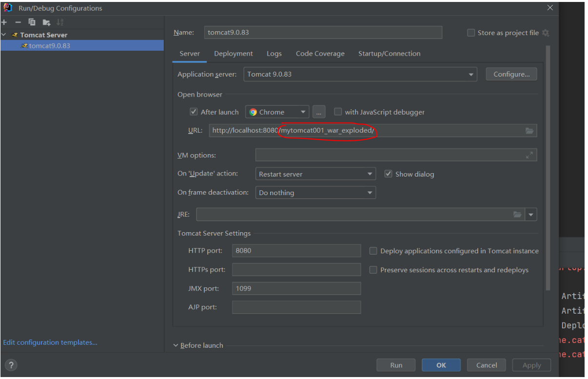Image resolution: width=588 pixels, height=379 pixels.
Task: Add new configuration with plus icon
Action: pos(4,22)
